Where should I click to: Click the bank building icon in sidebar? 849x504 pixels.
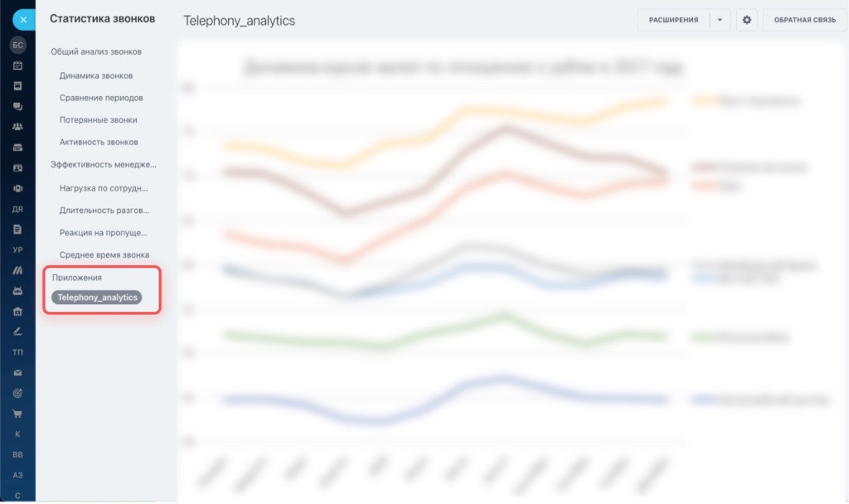[x=17, y=312]
